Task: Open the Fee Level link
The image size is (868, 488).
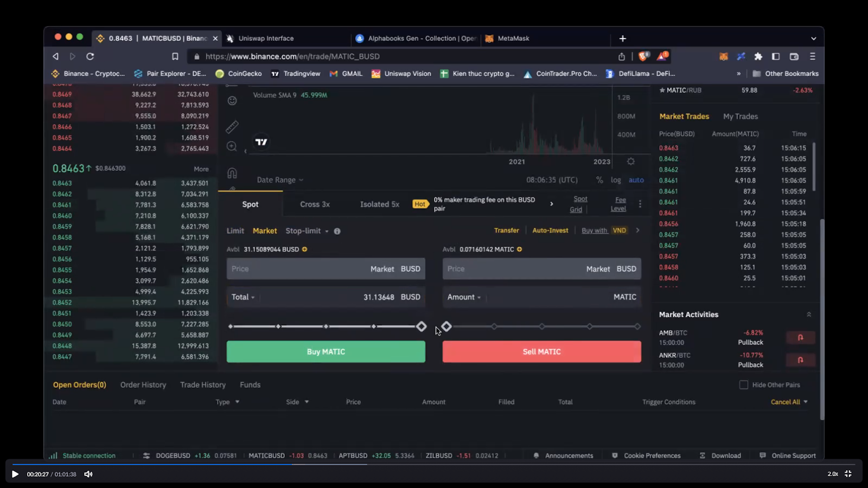Action: [619, 204]
